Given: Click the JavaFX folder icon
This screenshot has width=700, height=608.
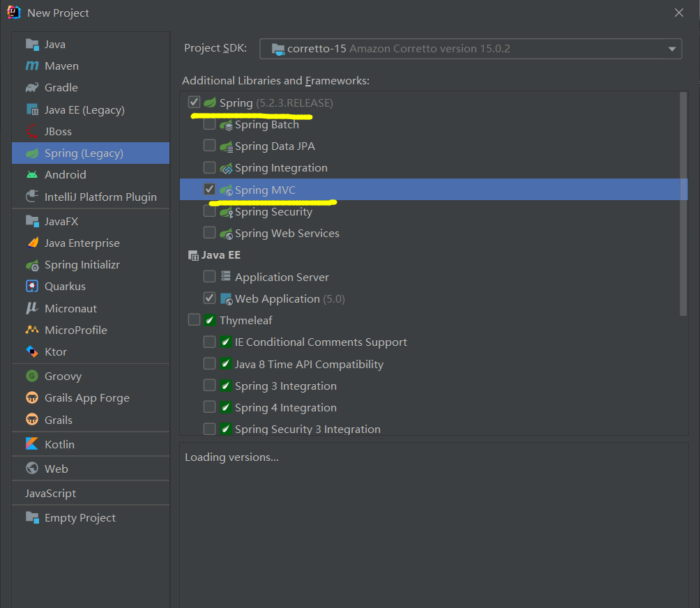Looking at the screenshot, I should (x=32, y=221).
